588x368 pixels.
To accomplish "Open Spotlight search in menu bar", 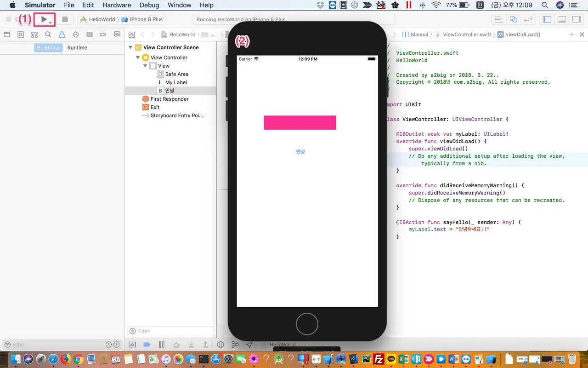I will tap(545, 5).
